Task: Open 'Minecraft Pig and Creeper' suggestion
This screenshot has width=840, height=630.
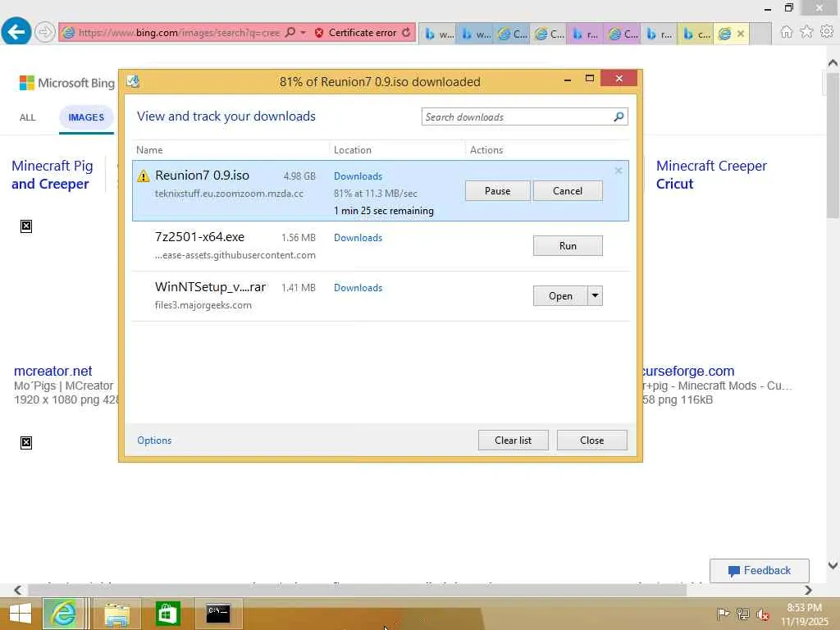Action: click(x=52, y=175)
